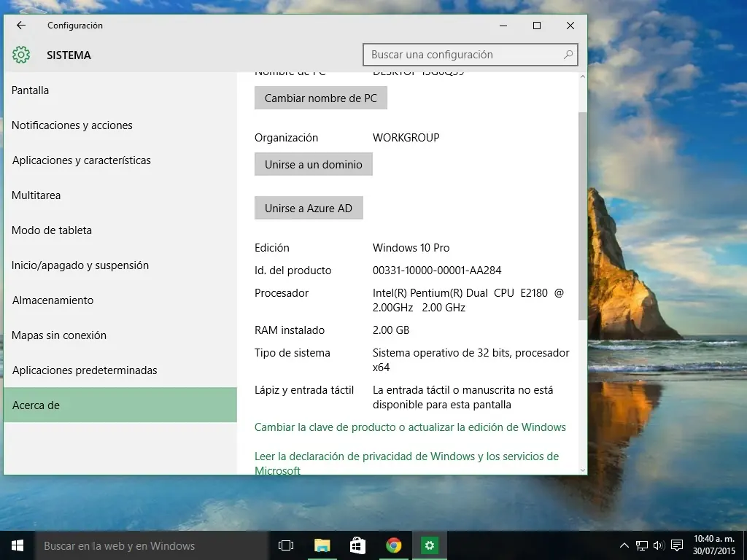This screenshot has width=747, height=560.
Task: Minimize the Configuración window
Action: (503, 26)
